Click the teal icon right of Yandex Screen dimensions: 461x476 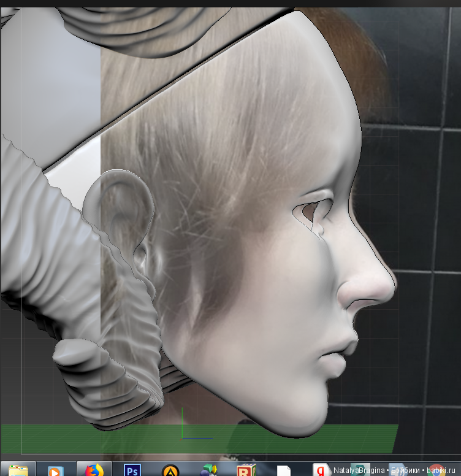[359, 470]
